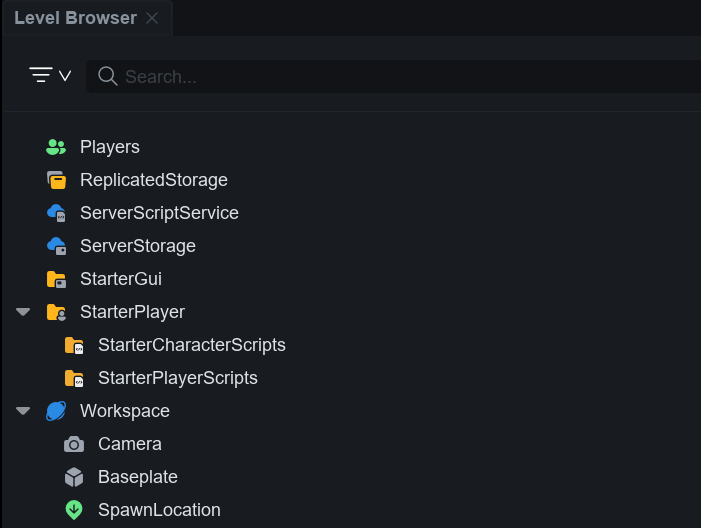Collapse the StarterPlayer tree node

pos(23,312)
